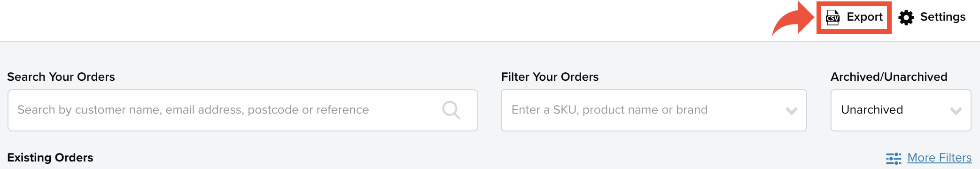Screen dimensions: 980x169
Task: Select the Unarchived option text
Action: click(x=872, y=110)
